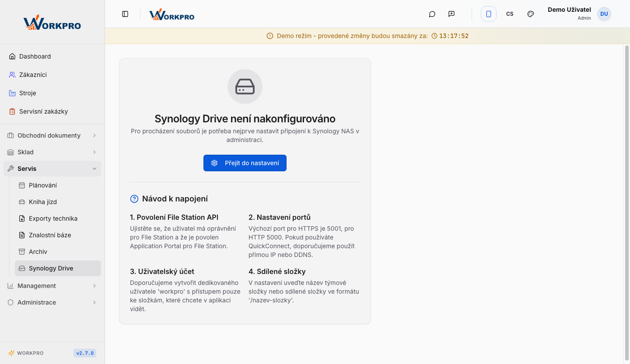The image size is (630, 364).
Task: Open the Archiv submenu item
Action: (58, 252)
